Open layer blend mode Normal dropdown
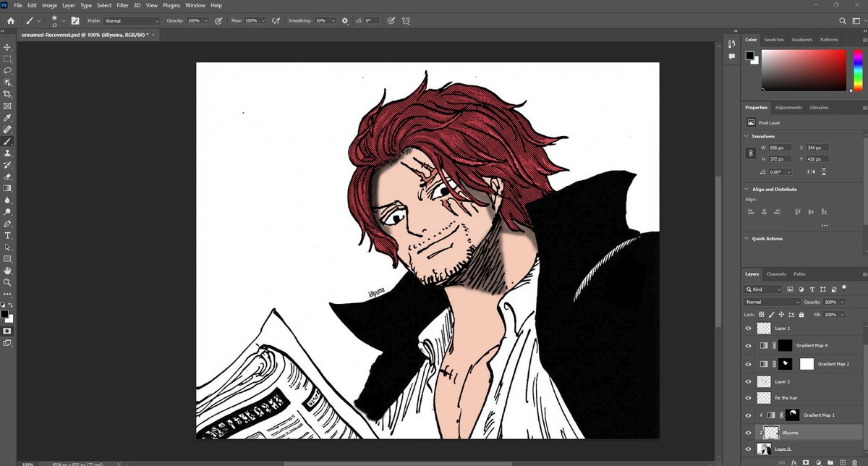The height and width of the screenshot is (466, 868). point(773,302)
